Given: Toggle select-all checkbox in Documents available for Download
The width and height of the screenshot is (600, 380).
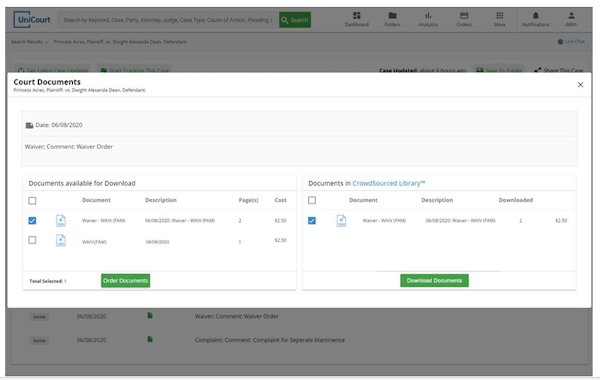Looking at the screenshot, I should pyautogui.click(x=32, y=201).
